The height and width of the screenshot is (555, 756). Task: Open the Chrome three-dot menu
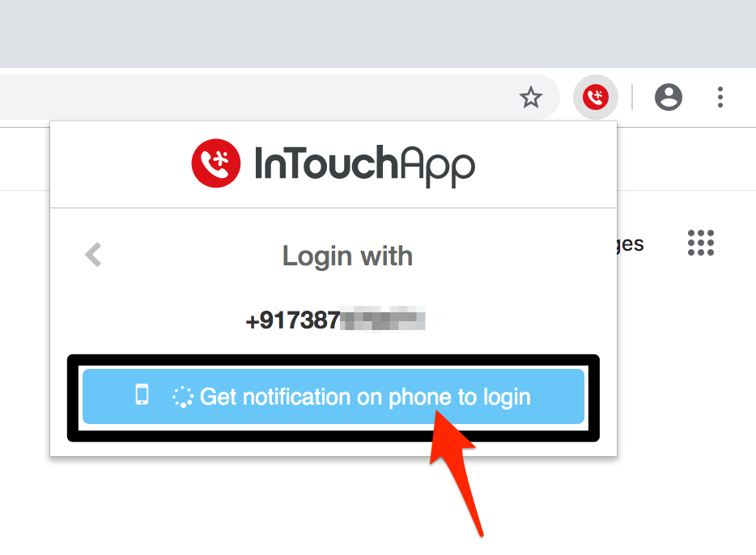click(x=720, y=97)
